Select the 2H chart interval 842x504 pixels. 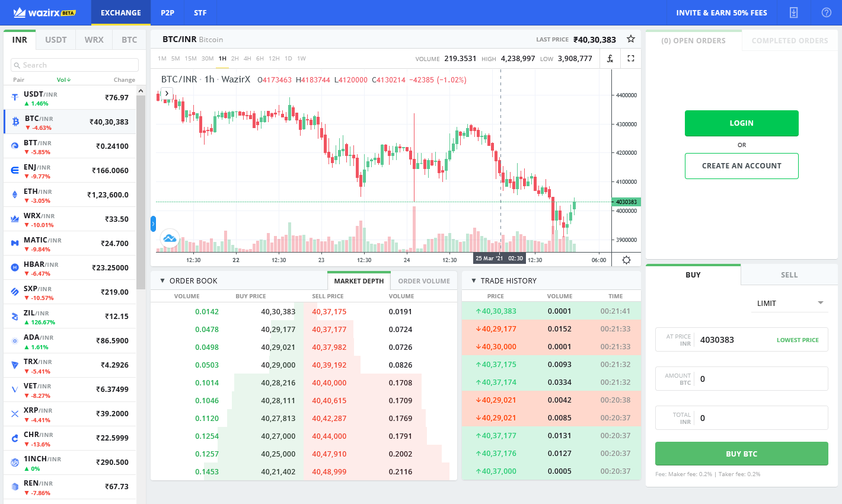point(235,58)
